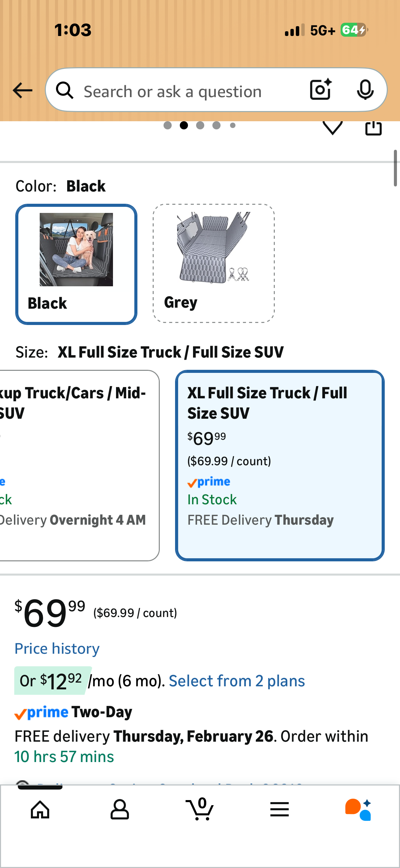Select the Grey color option
400x868 pixels.
213,264
